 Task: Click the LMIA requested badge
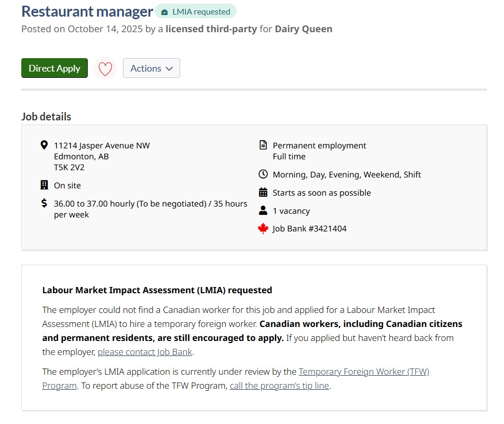click(196, 11)
